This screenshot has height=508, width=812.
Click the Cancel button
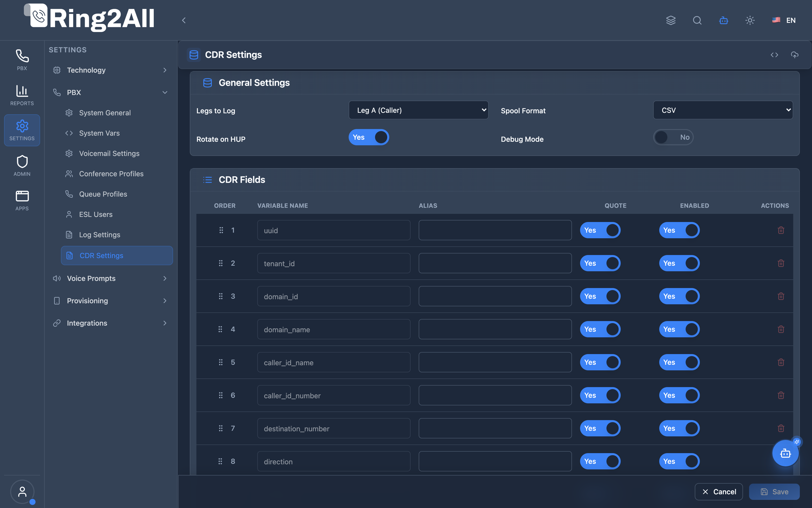(719, 492)
